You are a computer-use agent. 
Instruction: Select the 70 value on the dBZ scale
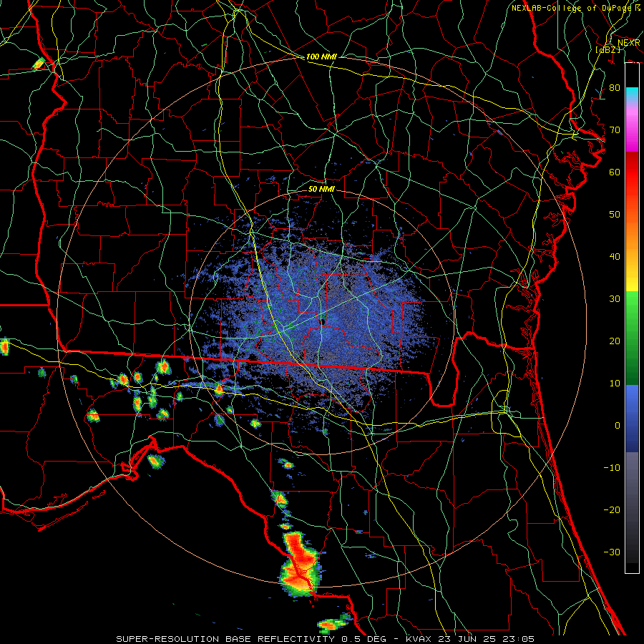[615, 130]
